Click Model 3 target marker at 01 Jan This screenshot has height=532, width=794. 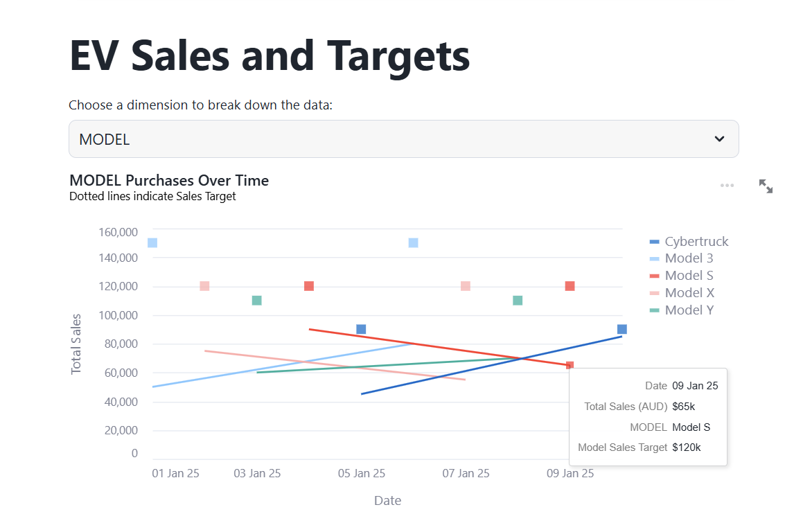[152, 243]
